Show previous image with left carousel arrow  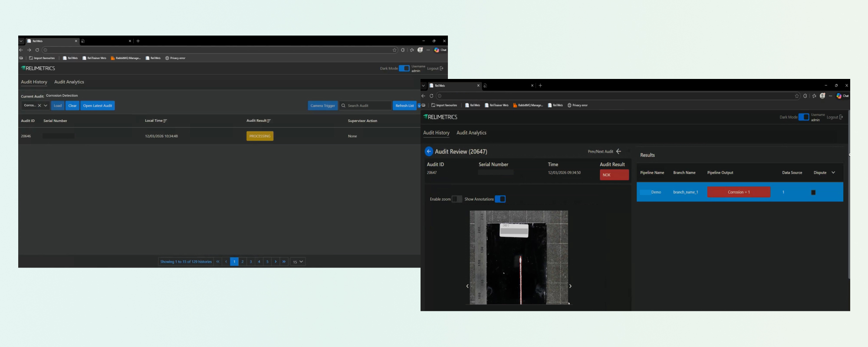click(x=467, y=286)
